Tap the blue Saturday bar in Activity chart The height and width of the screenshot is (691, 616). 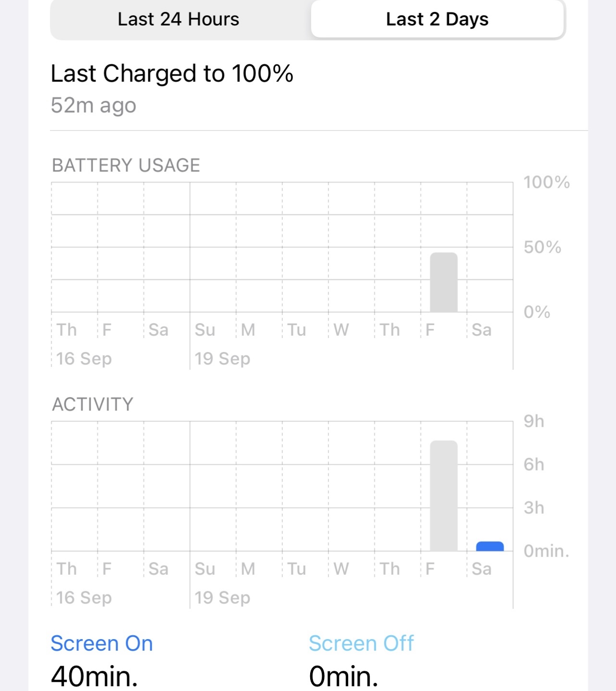490,546
